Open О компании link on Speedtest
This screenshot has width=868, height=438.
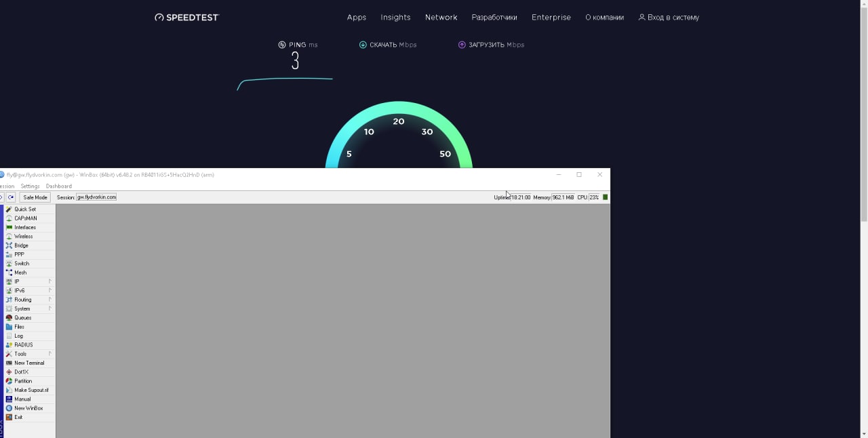(x=605, y=18)
